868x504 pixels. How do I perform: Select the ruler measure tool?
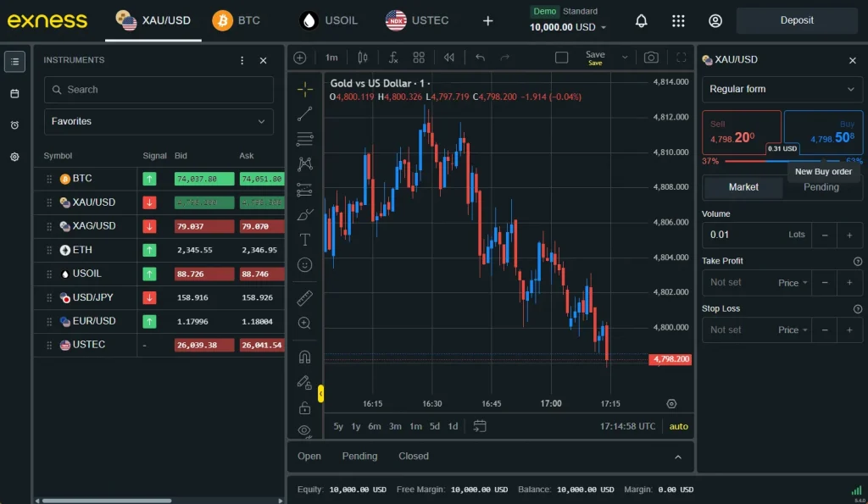(x=304, y=298)
